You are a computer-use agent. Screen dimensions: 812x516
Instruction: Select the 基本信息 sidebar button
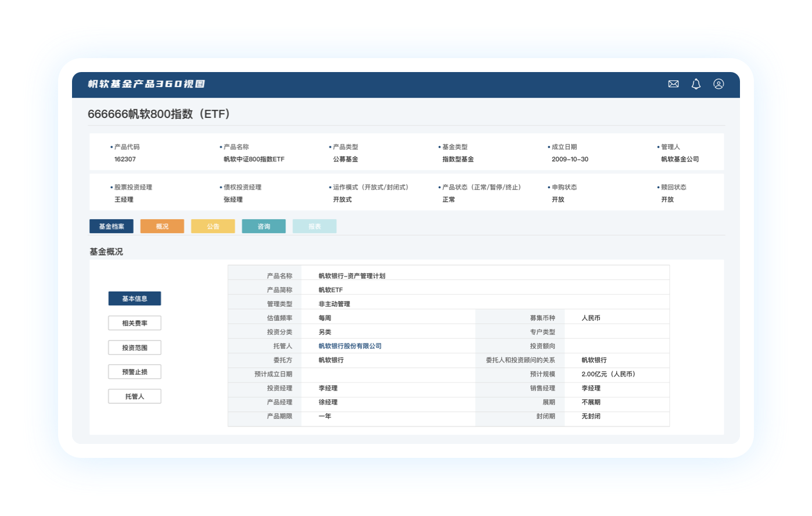coord(135,299)
